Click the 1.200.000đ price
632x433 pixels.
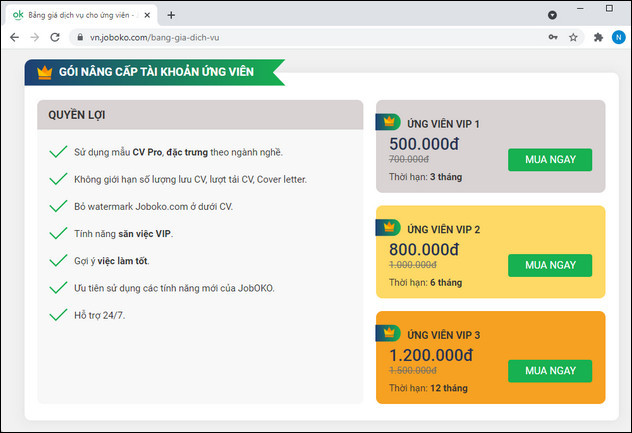[x=431, y=355]
